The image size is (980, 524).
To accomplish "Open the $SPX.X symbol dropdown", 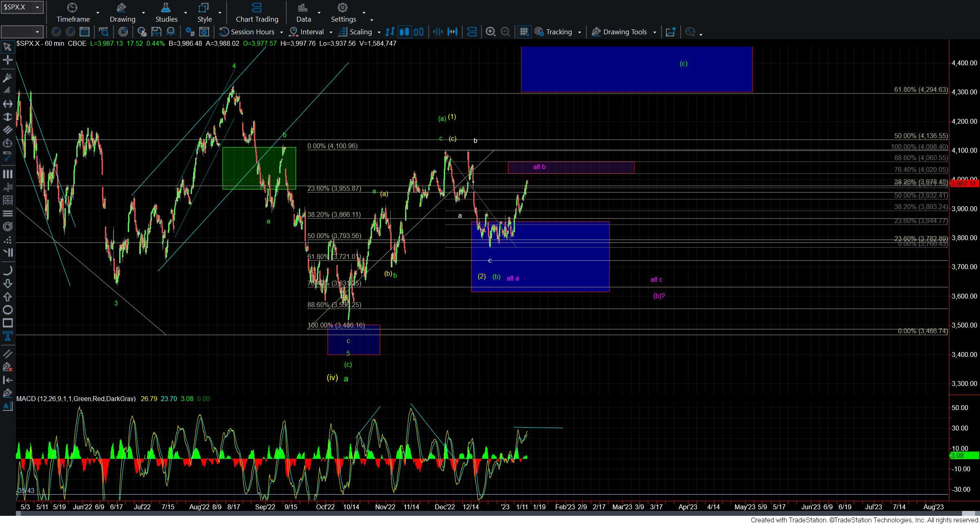I will point(37,7).
